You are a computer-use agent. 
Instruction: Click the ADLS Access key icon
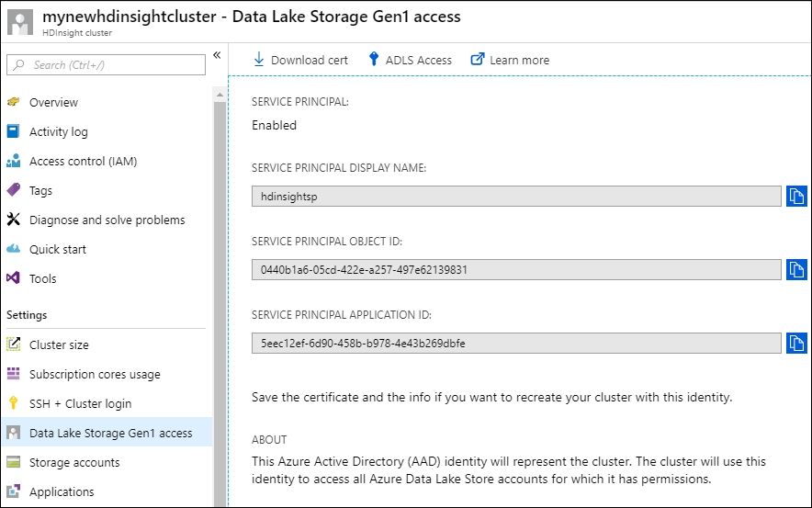pyautogui.click(x=373, y=59)
